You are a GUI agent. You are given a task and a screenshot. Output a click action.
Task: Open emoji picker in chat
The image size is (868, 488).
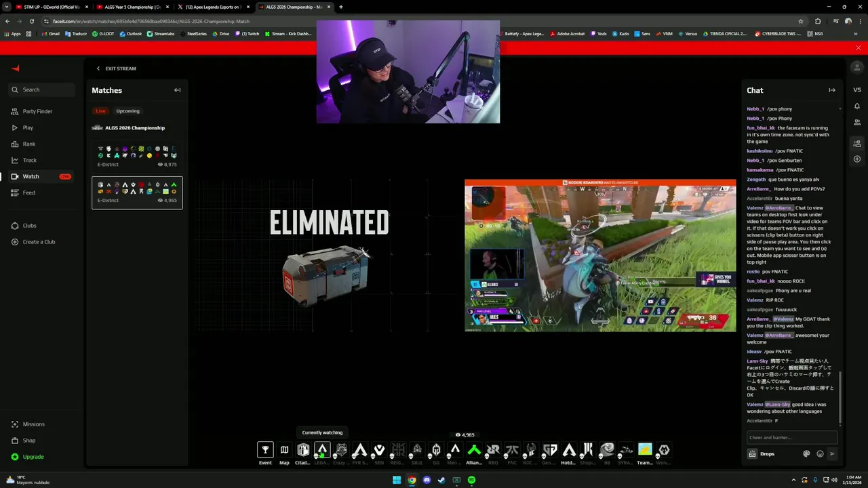point(820,454)
